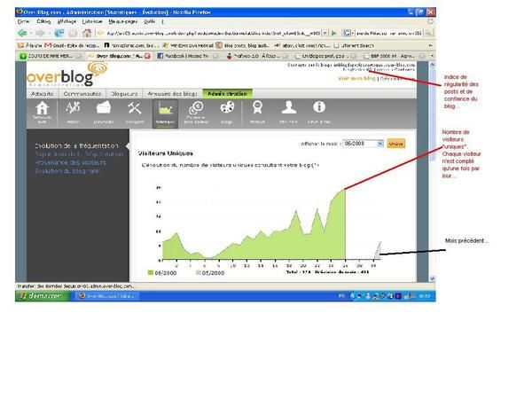Open Provenance des visiteurs sidebar link

tap(71, 162)
